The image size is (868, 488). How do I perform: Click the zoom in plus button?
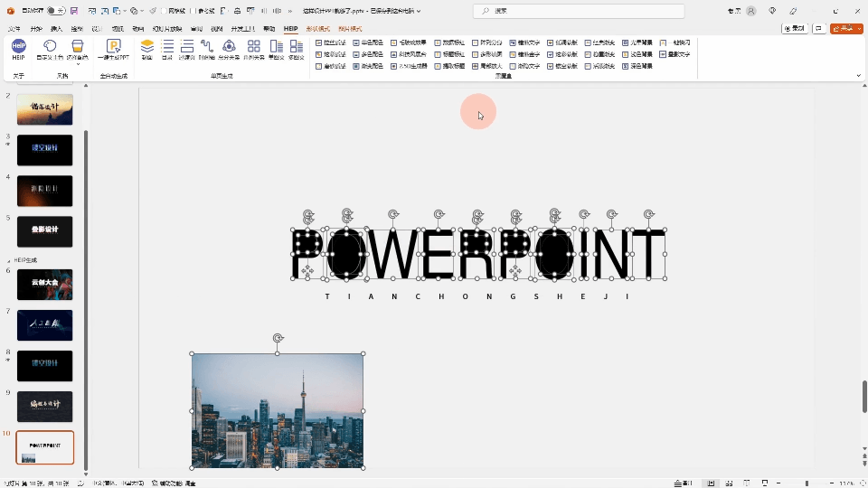point(832,483)
